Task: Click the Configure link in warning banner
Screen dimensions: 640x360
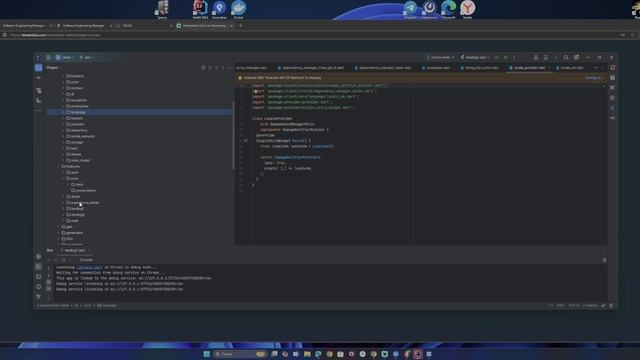Action: click(593, 78)
